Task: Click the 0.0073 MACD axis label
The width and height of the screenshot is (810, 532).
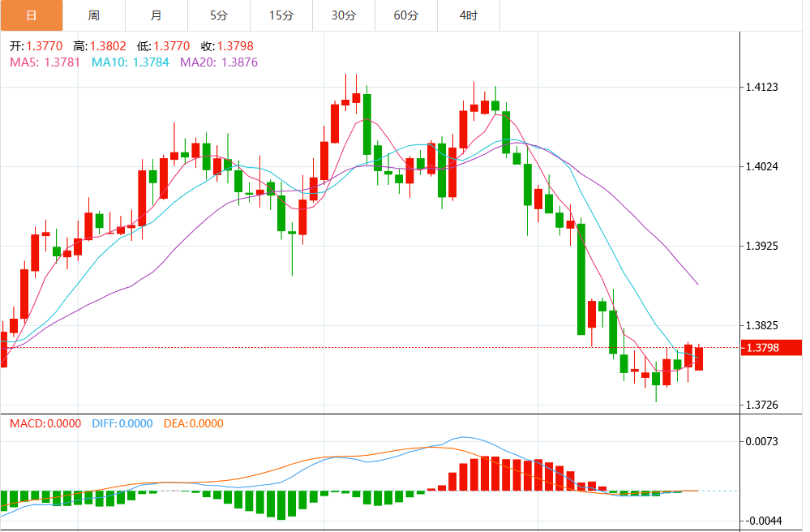Action: (x=761, y=441)
